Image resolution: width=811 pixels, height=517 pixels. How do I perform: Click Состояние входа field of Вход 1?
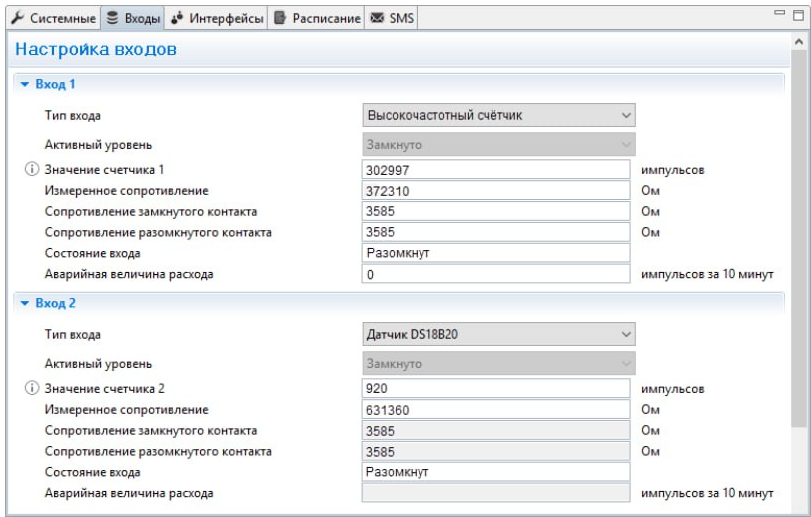point(495,253)
